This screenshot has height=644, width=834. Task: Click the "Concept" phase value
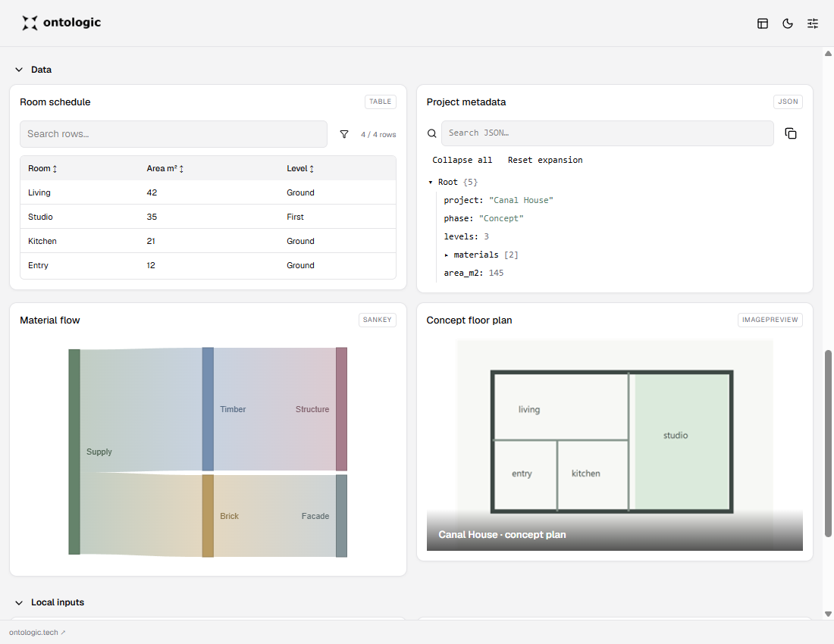click(501, 218)
